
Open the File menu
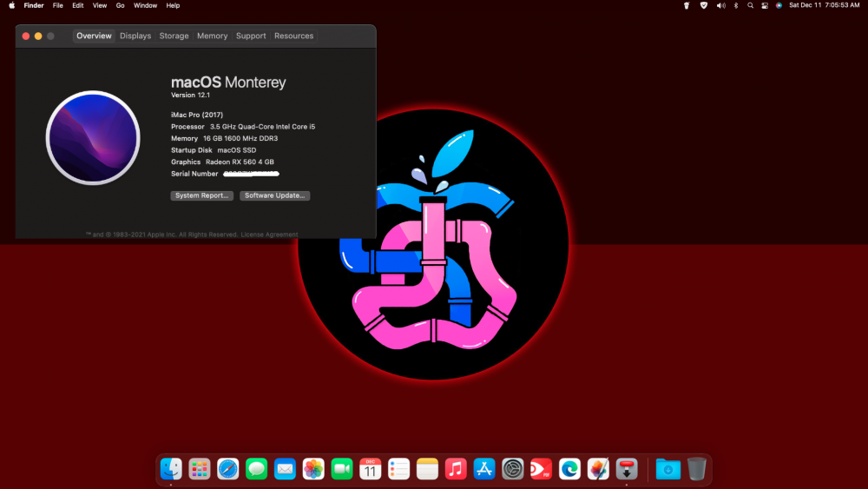pos(57,5)
